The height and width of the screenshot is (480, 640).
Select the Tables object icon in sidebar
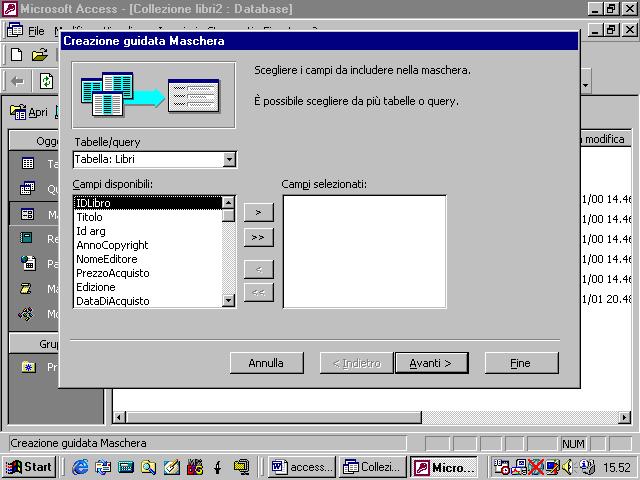pos(28,164)
